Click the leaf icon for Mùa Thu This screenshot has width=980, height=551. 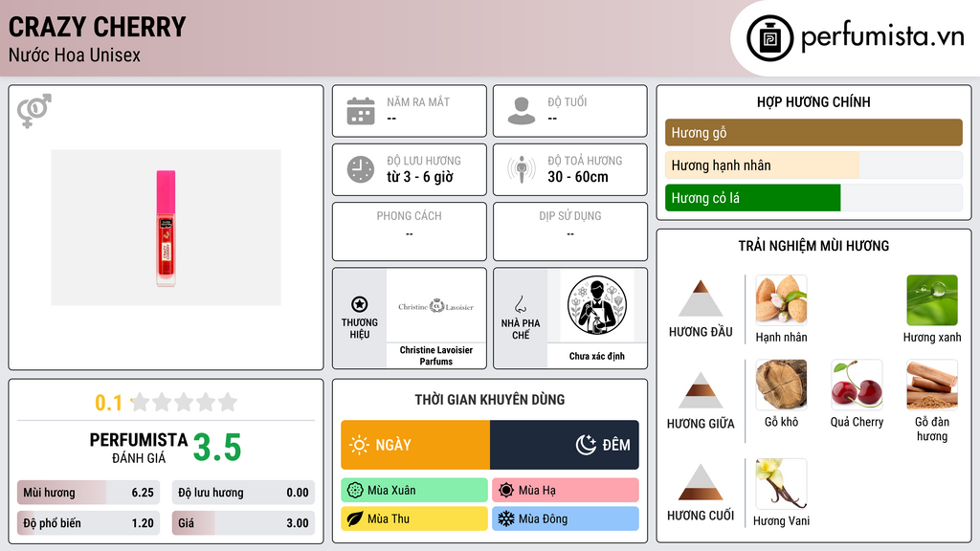(x=355, y=518)
